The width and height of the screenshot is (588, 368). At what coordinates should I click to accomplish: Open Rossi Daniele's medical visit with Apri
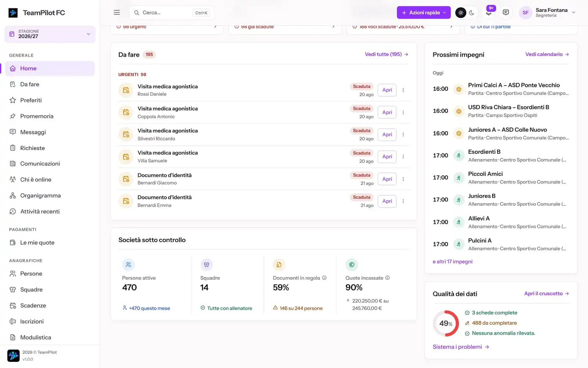(387, 90)
